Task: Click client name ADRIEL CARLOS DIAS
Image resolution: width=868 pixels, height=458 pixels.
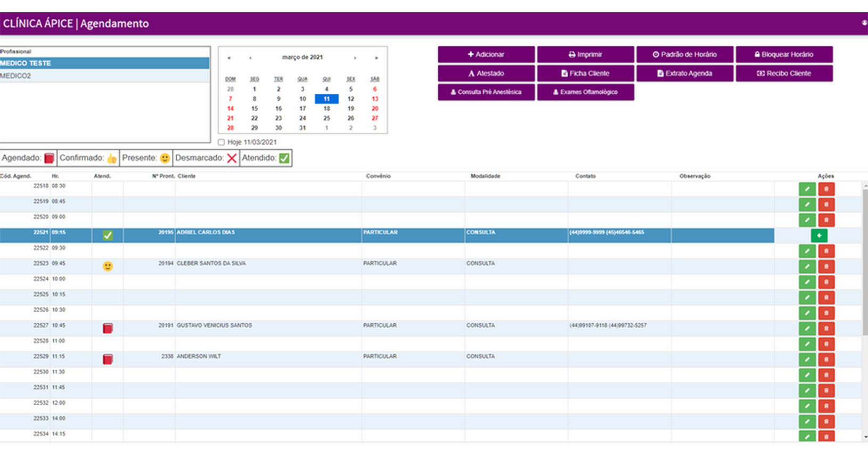Action: click(x=206, y=233)
